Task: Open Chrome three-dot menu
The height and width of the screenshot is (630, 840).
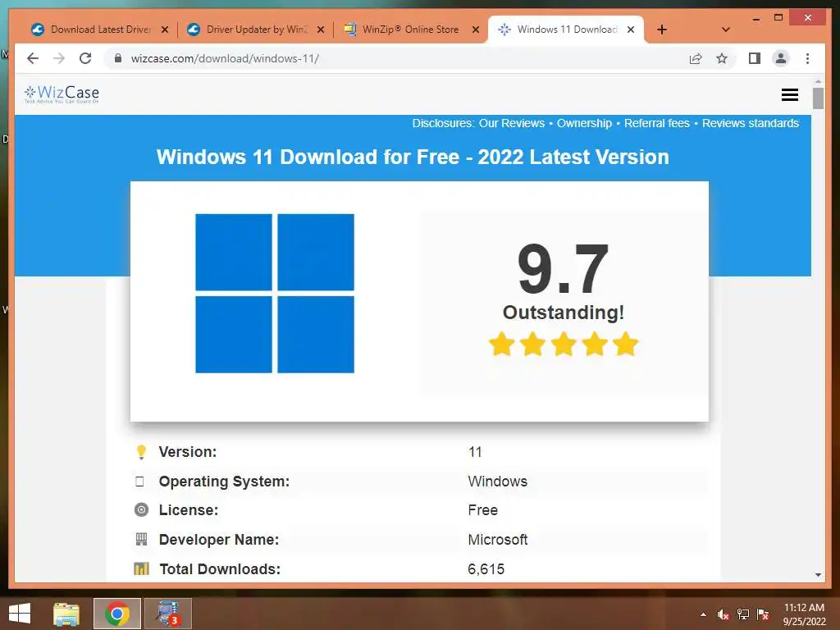Action: coord(807,58)
